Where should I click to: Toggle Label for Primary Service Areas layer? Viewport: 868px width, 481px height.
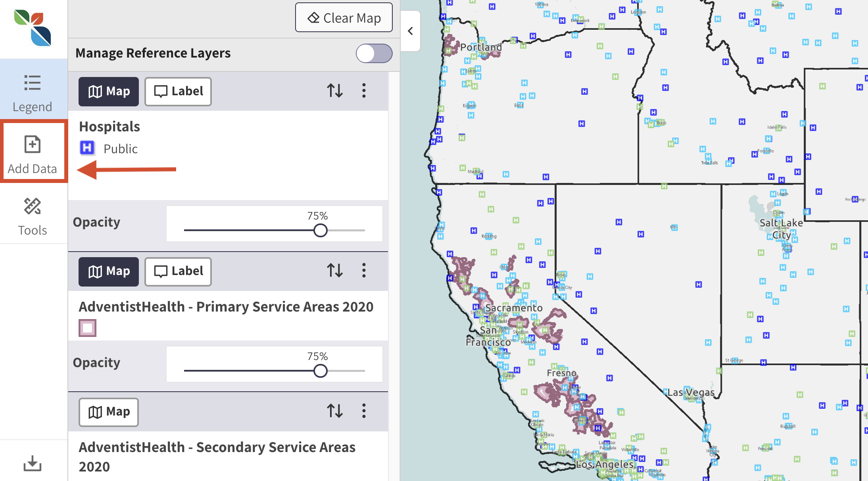pos(178,271)
